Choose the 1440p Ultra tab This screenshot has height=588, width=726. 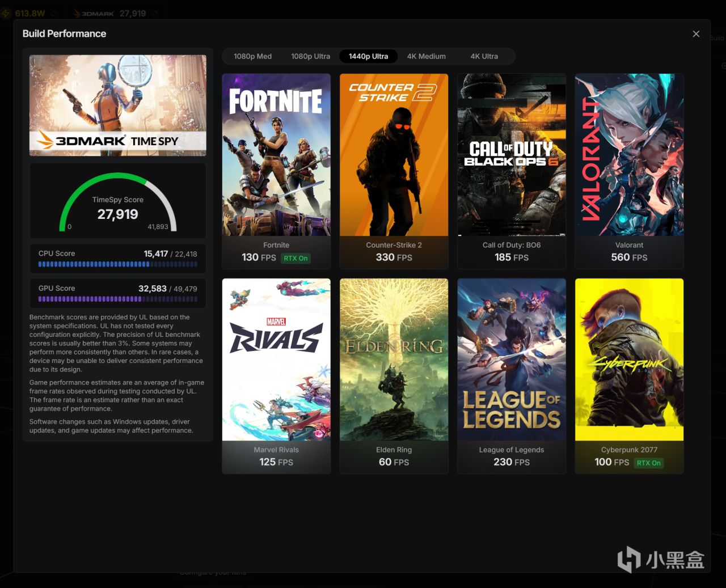pyautogui.click(x=368, y=56)
